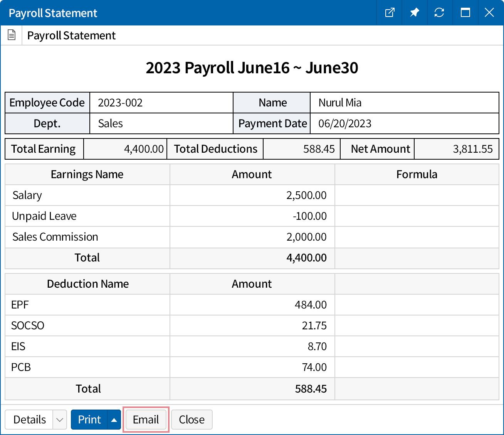Select the Payroll Statement tab label
This screenshot has width=504, height=435.
[x=71, y=35]
